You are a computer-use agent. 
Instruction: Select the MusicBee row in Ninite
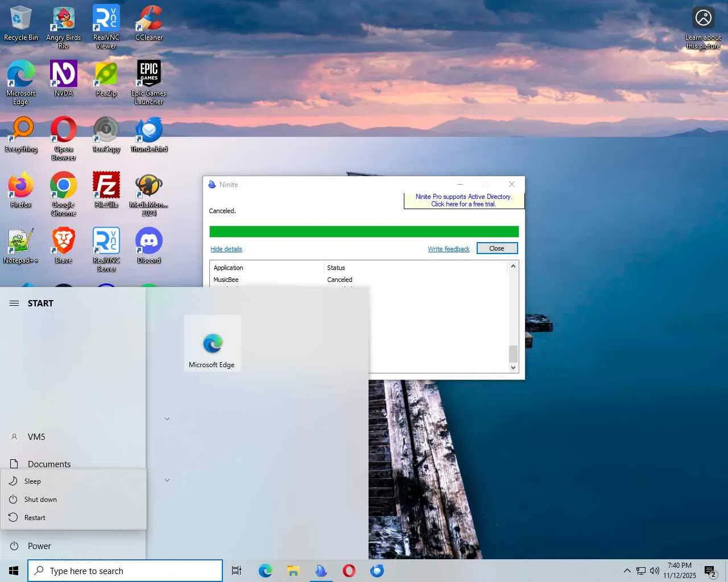pos(359,280)
